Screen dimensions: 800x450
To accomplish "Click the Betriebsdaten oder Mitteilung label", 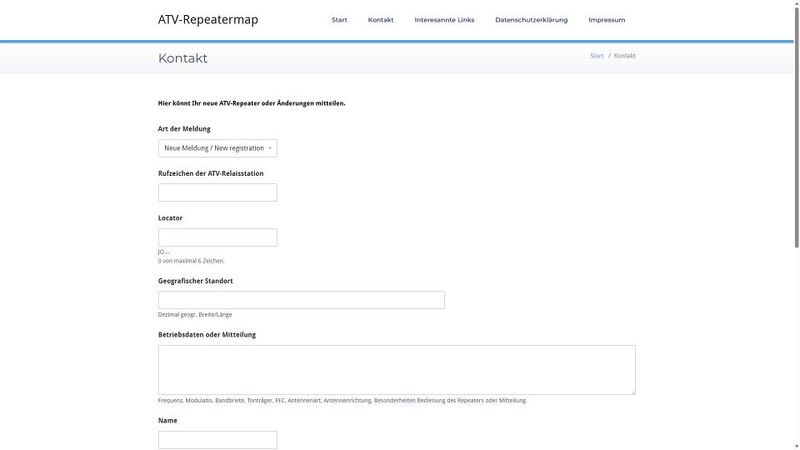I will click(207, 334).
